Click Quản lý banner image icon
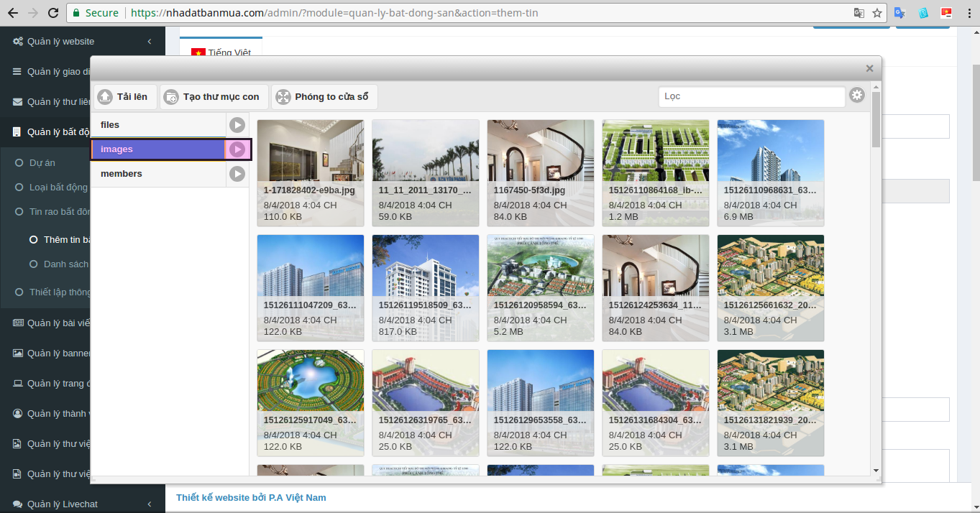 [x=18, y=353]
